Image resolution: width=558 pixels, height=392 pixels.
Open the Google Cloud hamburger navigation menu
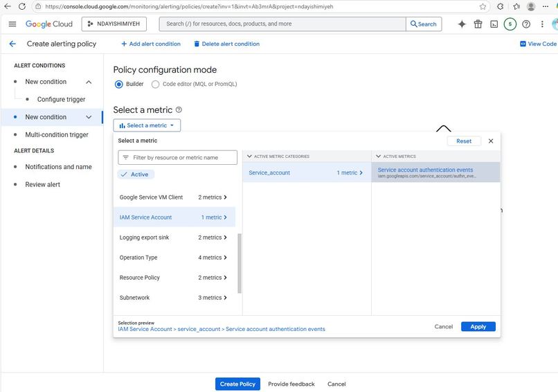[12, 24]
